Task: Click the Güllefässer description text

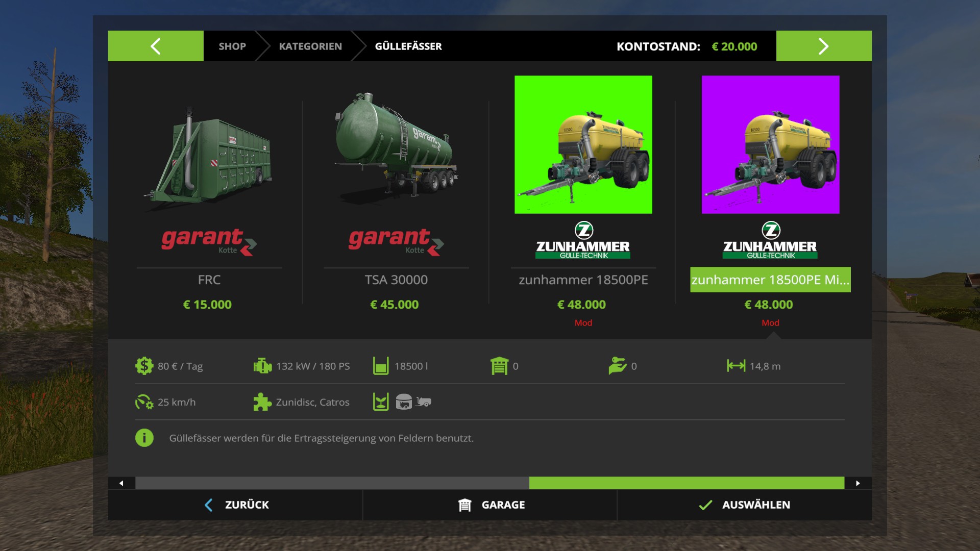Action: coord(322,438)
